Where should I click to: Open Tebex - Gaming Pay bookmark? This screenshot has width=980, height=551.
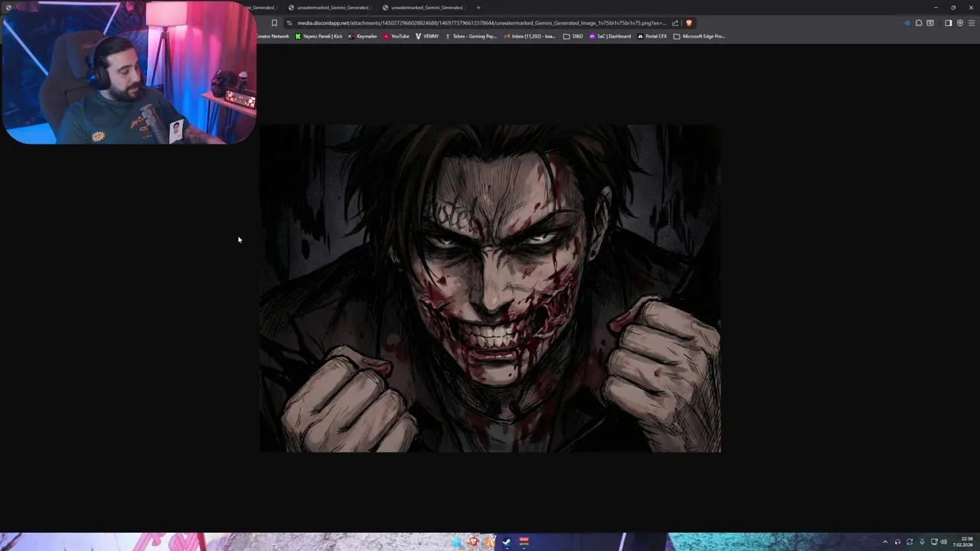coord(471,36)
